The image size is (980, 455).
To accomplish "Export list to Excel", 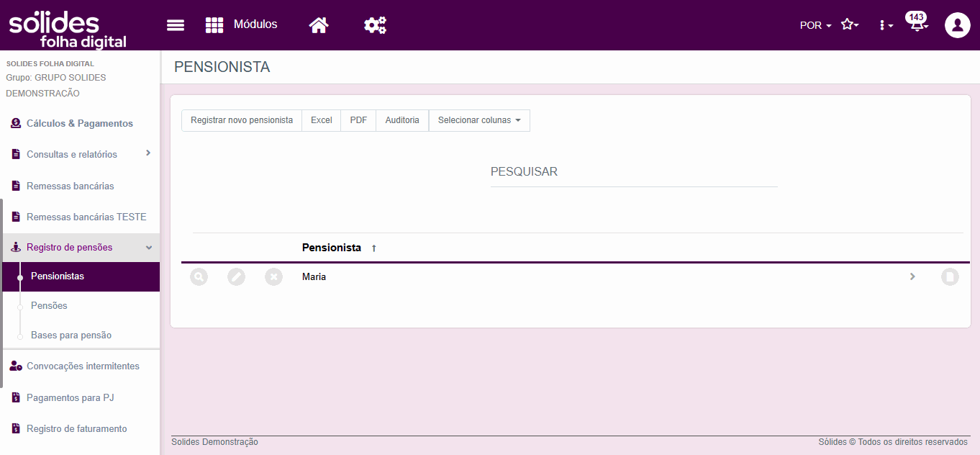I will [x=322, y=120].
